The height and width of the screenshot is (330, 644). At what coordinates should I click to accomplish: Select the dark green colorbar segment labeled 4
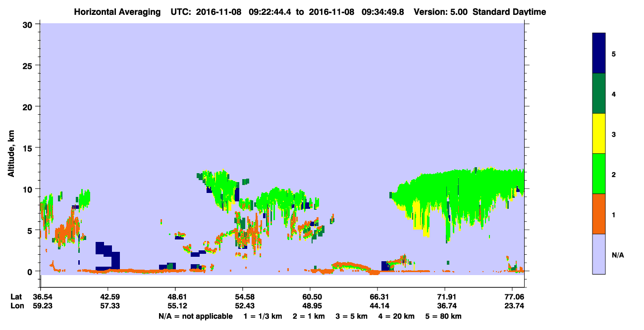point(599,94)
